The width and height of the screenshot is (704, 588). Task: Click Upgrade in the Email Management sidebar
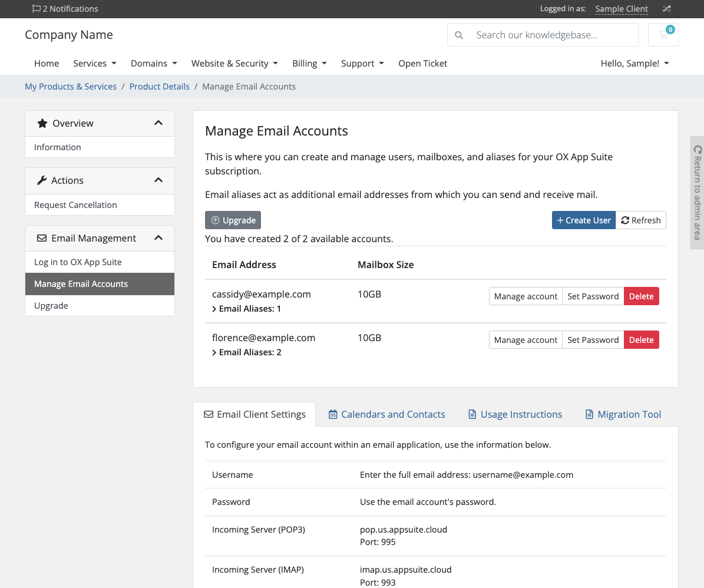100,306
